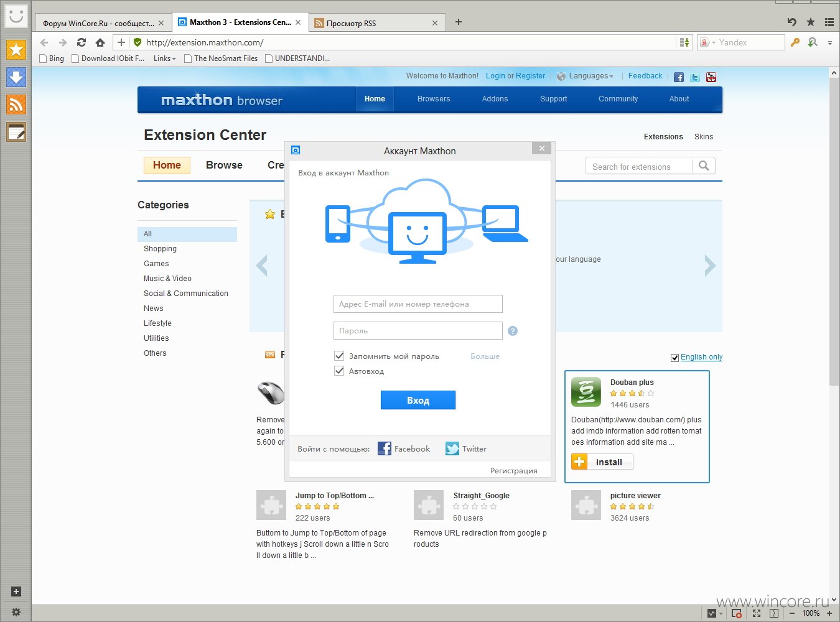Open the Downloads sidebar panel
Viewport: 840px width, 622px height.
click(16, 77)
